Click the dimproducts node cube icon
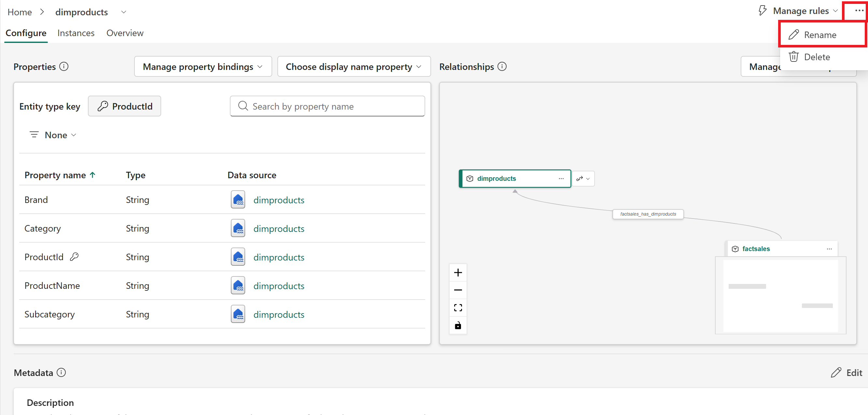Image resolution: width=868 pixels, height=415 pixels. click(x=470, y=178)
